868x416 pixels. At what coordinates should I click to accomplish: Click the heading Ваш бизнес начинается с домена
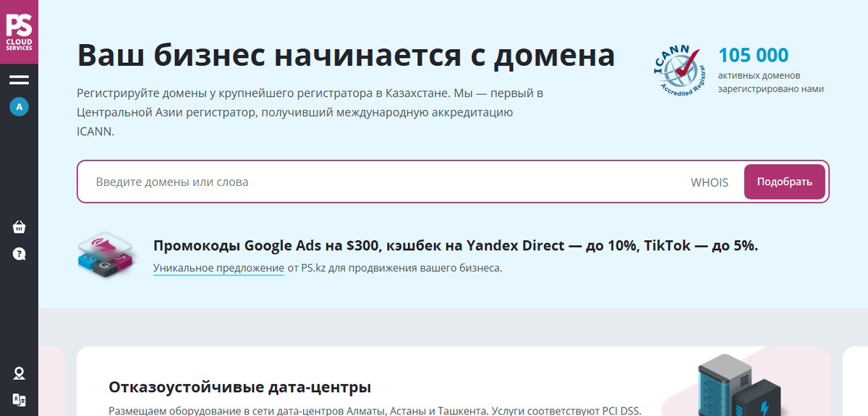pyautogui.click(x=346, y=55)
